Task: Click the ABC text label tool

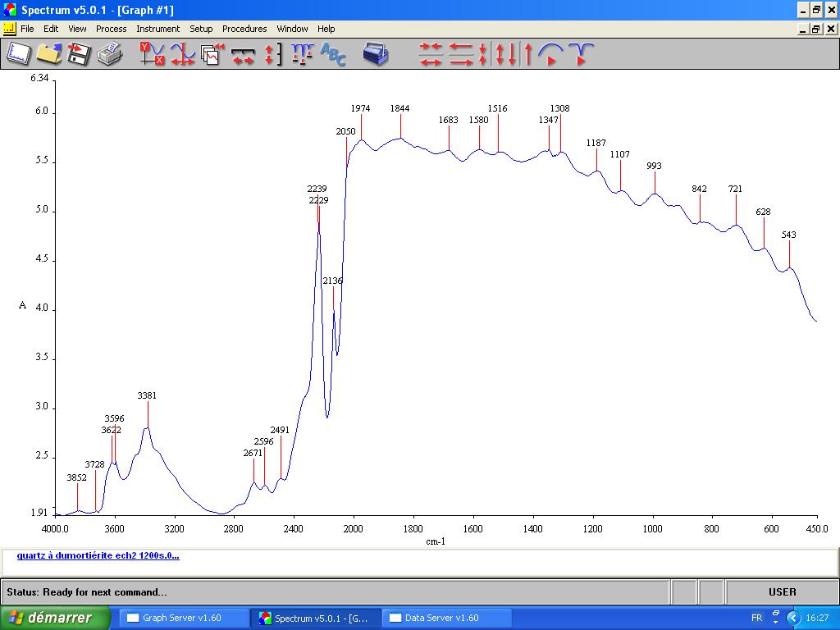Action: pos(333,55)
